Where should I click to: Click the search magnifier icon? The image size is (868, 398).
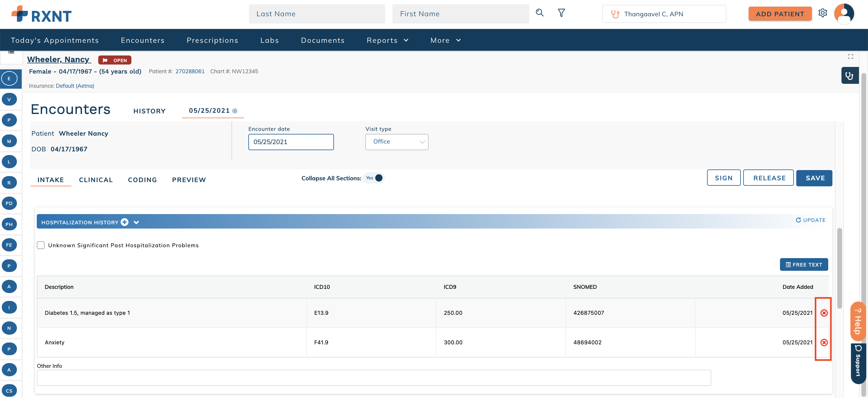pyautogui.click(x=539, y=13)
